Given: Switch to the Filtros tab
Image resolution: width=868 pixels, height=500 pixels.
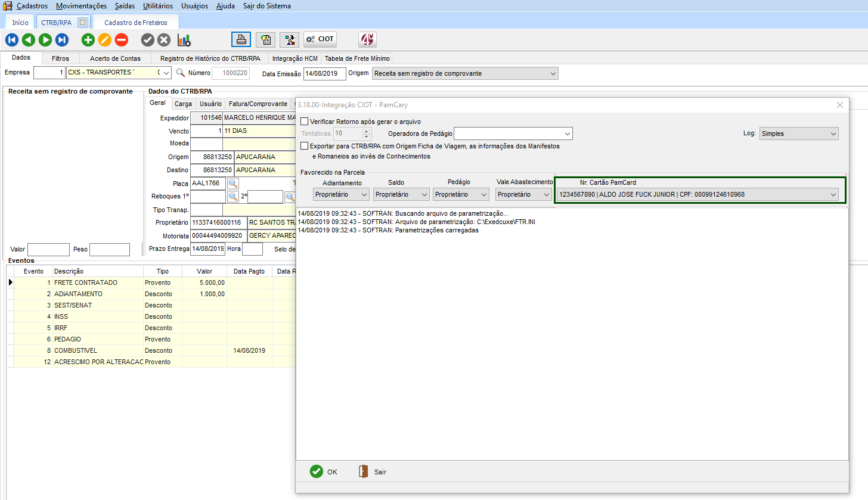Looking at the screenshot, I should tap(60, 58).
